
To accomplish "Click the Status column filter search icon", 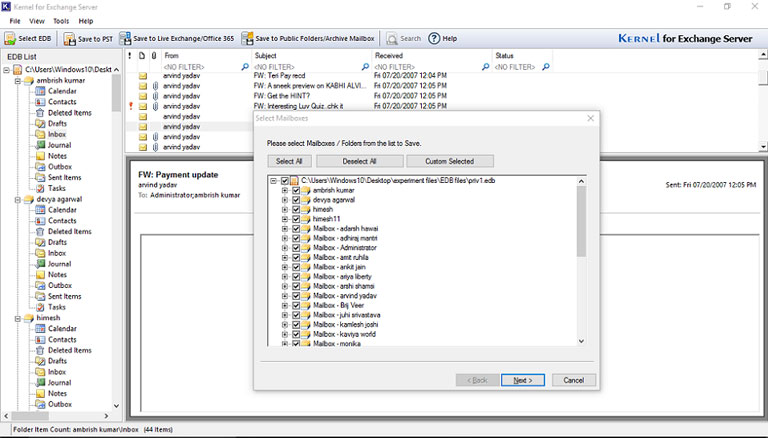I will (546, 67).
